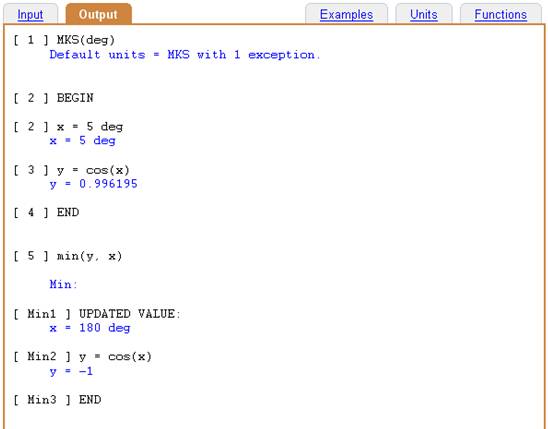This screenshot has width=548, height=429.
Task: Click the result y = 0.996195
Action: [93, 184]
